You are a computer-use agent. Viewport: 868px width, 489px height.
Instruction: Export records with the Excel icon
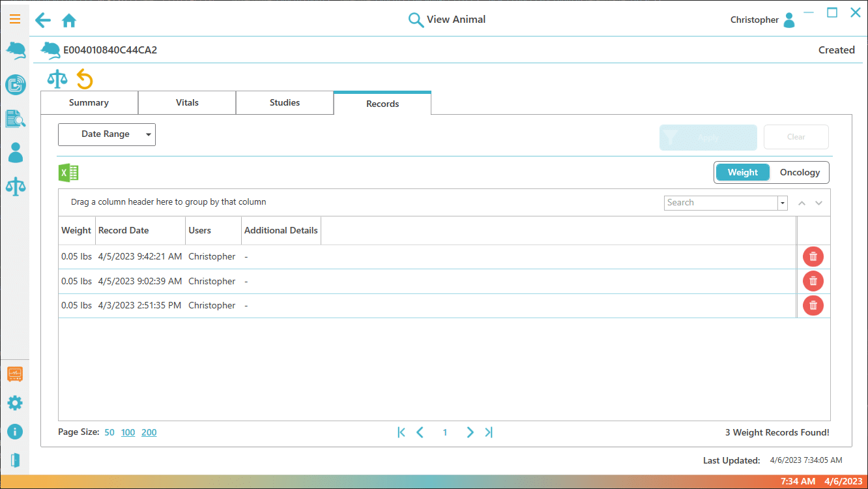tap(68, 173)
